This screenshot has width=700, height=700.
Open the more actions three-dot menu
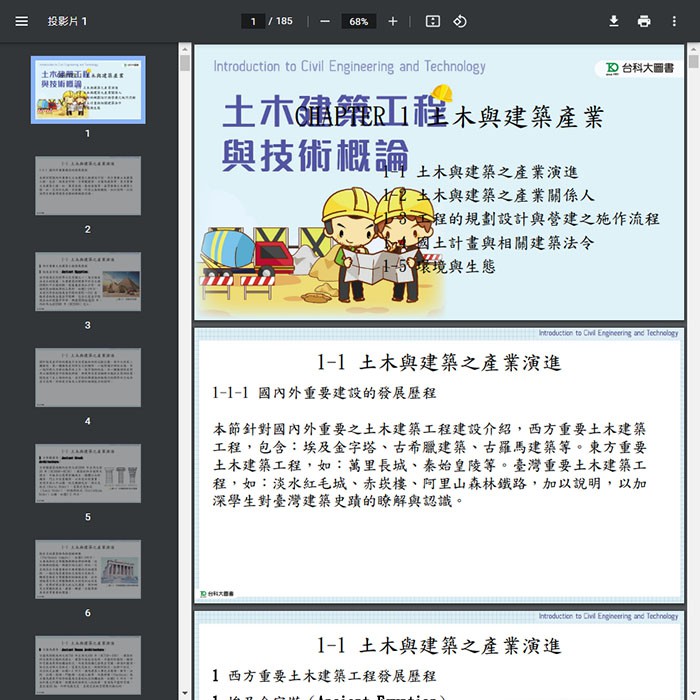(x=674, y=21)
